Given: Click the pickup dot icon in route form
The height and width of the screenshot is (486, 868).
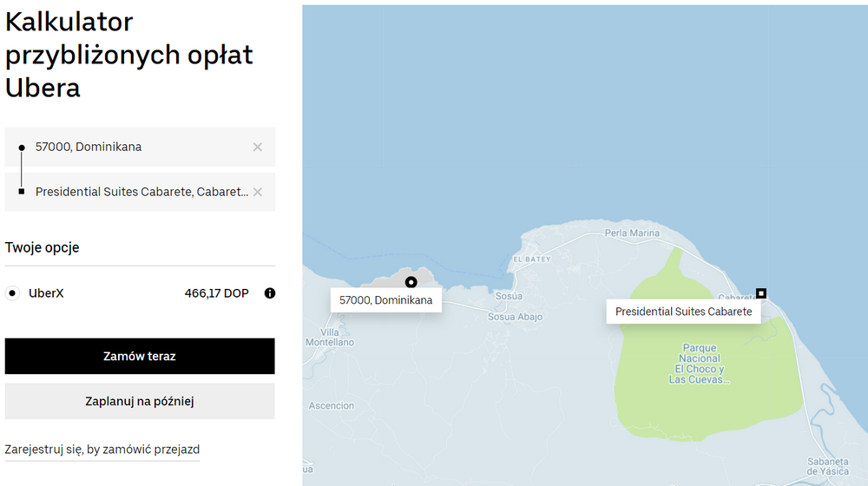Looking at the screenshot, I should (x=22, y=148).
